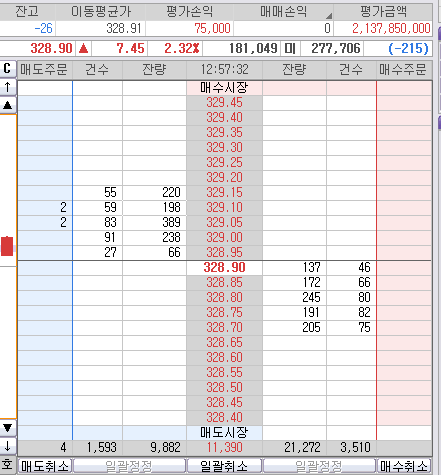Click the price 328.55

(x=224, y=373)
